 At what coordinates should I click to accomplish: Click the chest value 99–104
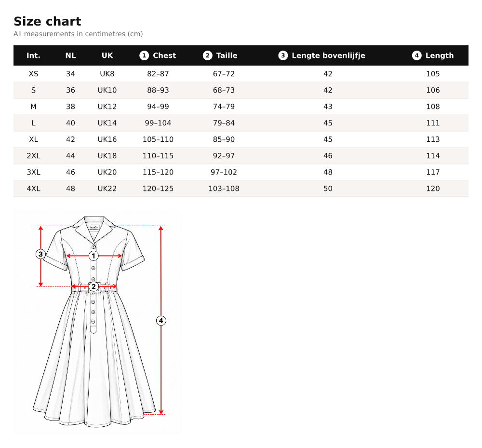coord(158,123)
